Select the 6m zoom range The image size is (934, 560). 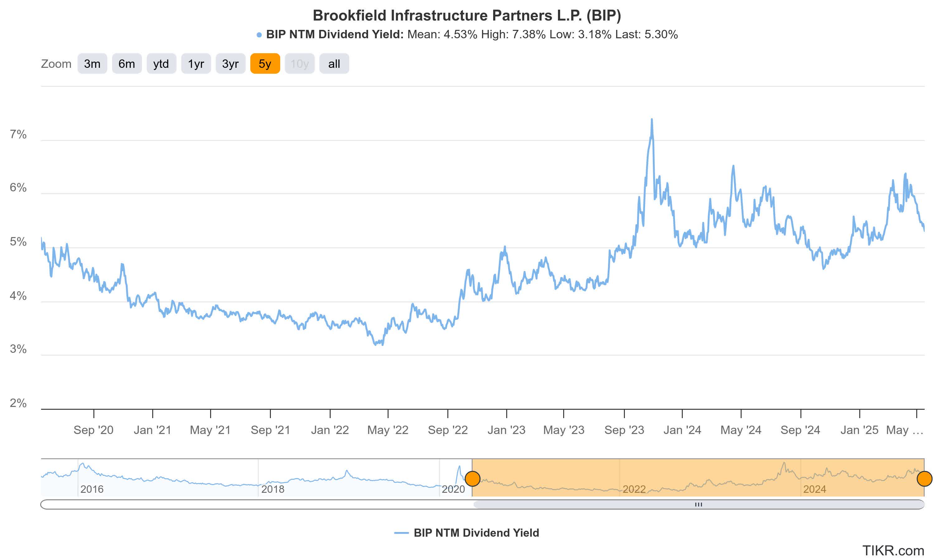(126, 64)
